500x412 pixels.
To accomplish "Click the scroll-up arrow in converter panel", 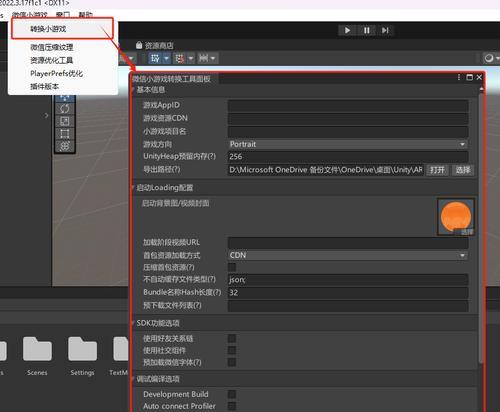I will [481, 89].
